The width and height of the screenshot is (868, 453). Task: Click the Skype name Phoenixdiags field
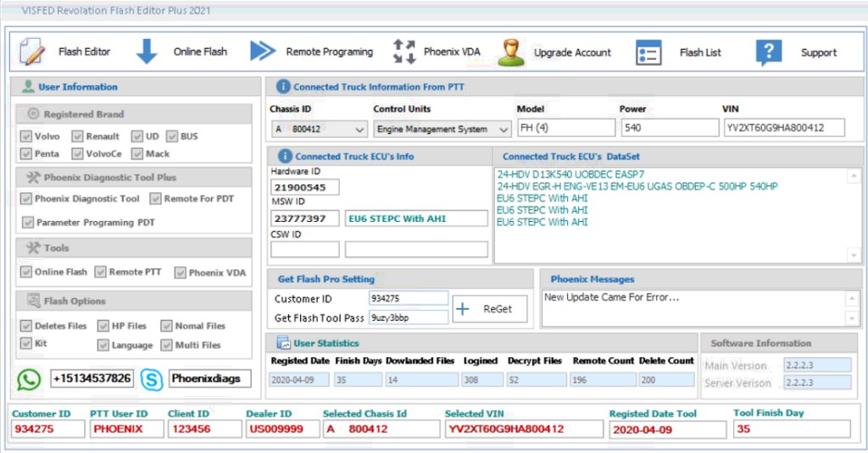pyautogui.click(x=210, y=378)
